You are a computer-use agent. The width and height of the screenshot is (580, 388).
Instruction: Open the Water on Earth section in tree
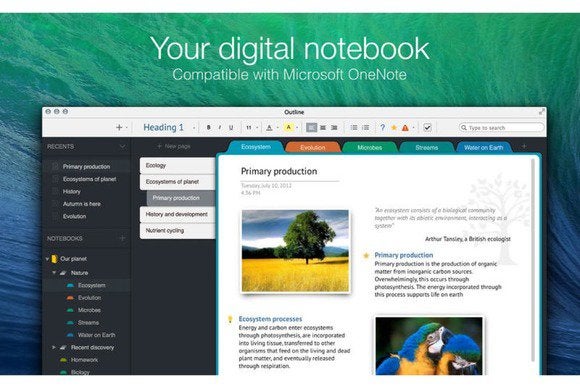click(96, 335)
